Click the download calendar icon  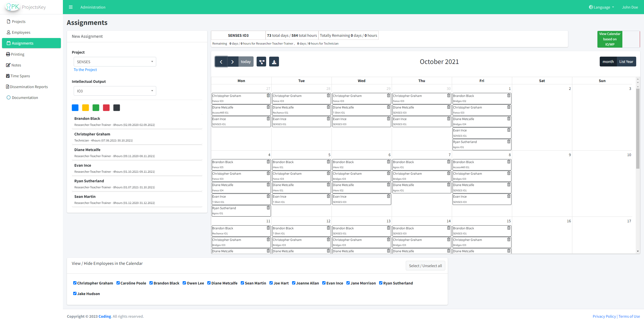(x=274, y=62)
